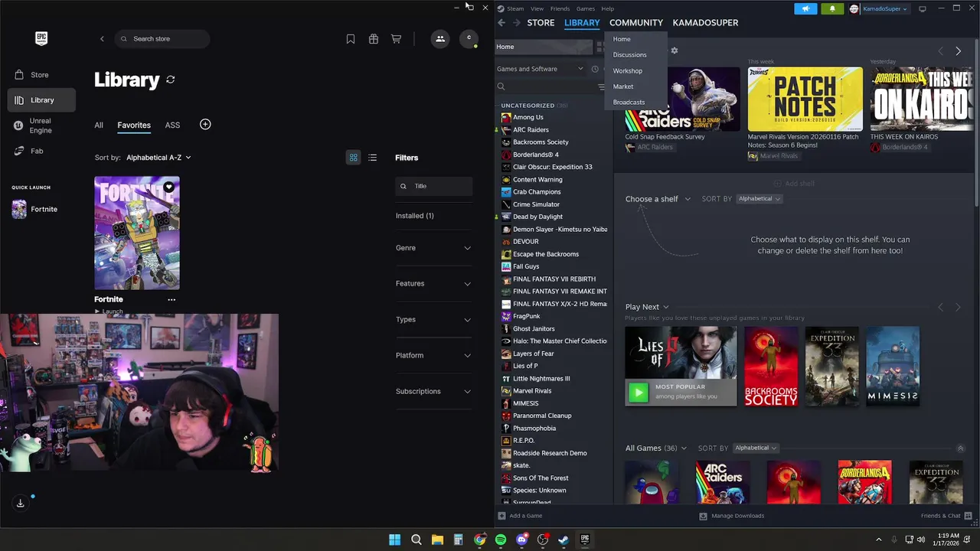Open Steam What's New settings gear
The image size is (980, 551).
pyautogui.click(x=674, y=51)
